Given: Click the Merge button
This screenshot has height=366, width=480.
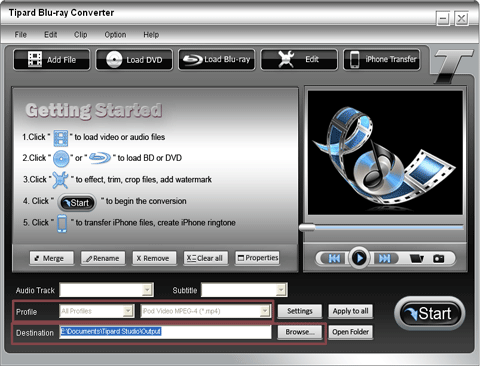Looking at the screenshot, I should [52, 258].
